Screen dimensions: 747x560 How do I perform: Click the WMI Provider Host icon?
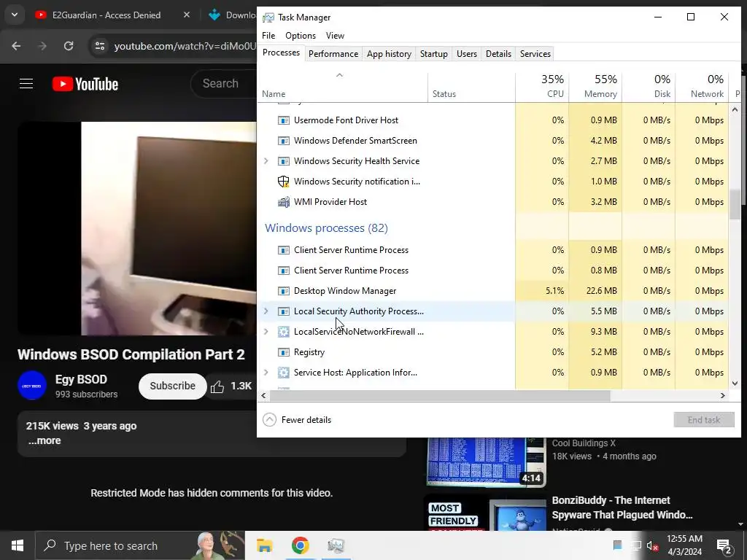pyautogui.click(x=284, y=202)
